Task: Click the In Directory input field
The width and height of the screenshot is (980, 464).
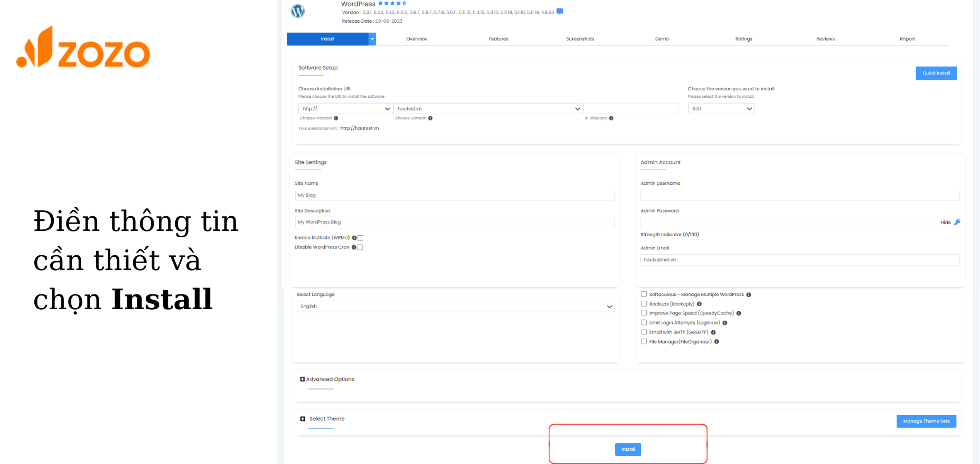Action: point(630,108)
